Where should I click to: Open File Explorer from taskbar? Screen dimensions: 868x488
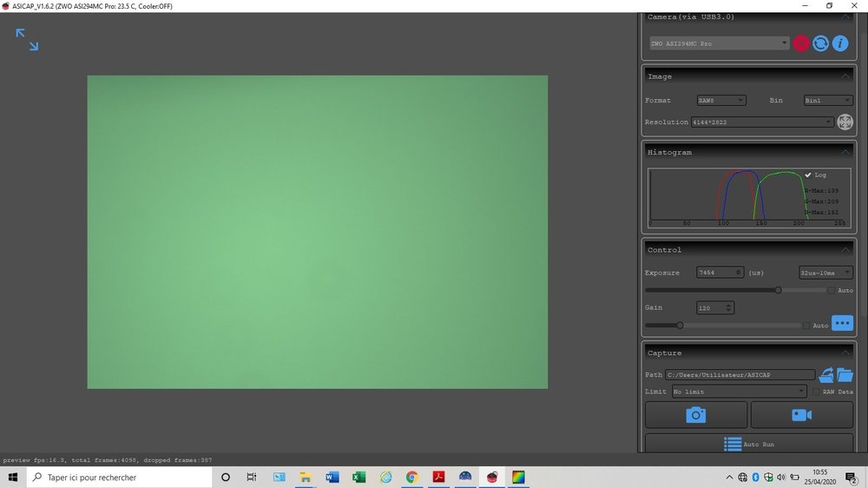tap(305, 477)
